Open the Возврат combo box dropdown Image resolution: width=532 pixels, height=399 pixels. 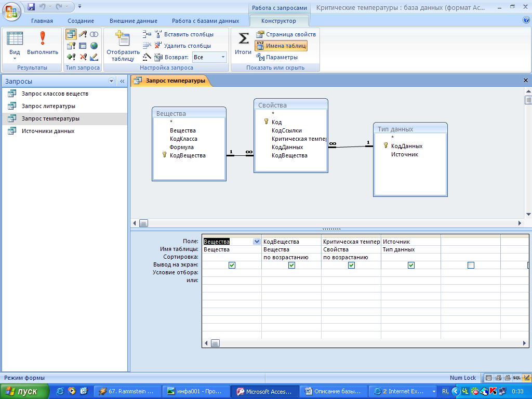click(223, 57)
